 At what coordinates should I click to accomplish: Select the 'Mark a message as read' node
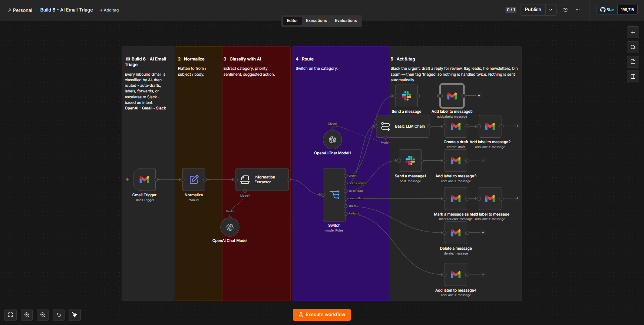(x=456, y=198)
